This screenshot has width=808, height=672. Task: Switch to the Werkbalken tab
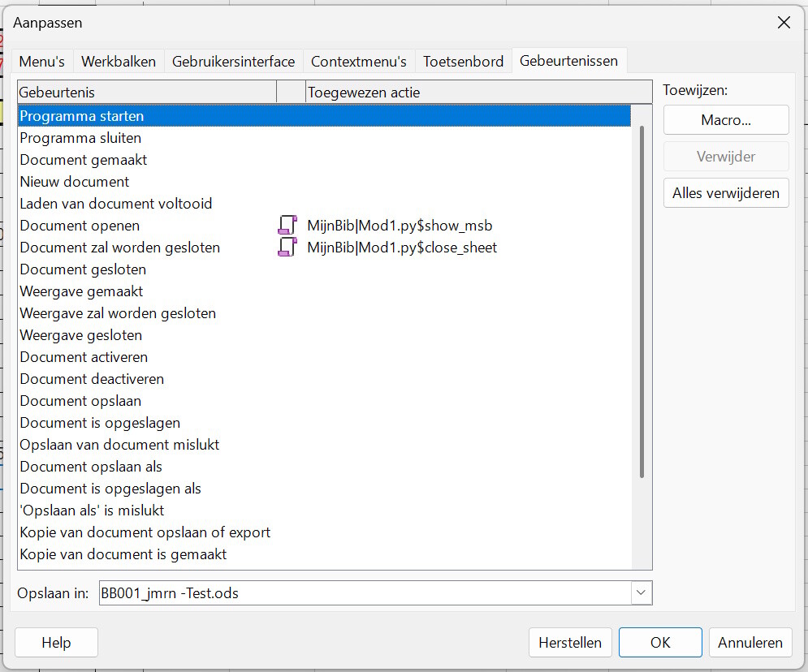(119, 61)
